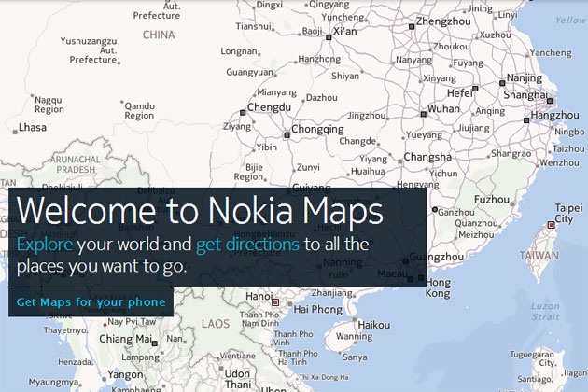Image resolution: width=588 pixels, height=392 pixels.
Task: Click the Chengdu city marker label
Action: pos(269,107)
